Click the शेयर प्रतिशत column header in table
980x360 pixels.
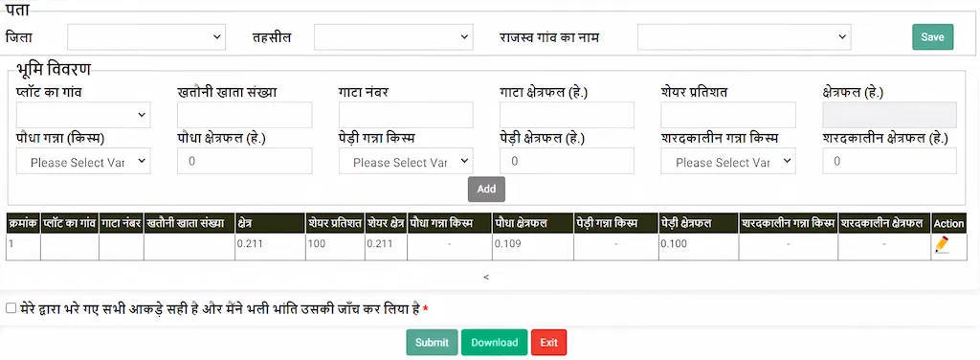click(335, 223)
